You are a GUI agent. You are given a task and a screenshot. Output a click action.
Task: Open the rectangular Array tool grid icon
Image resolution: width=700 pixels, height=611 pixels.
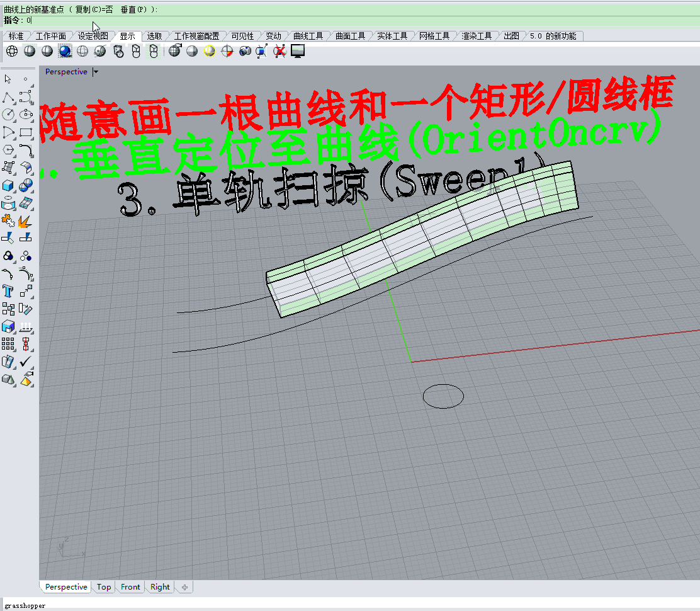[x=8, y=344]
